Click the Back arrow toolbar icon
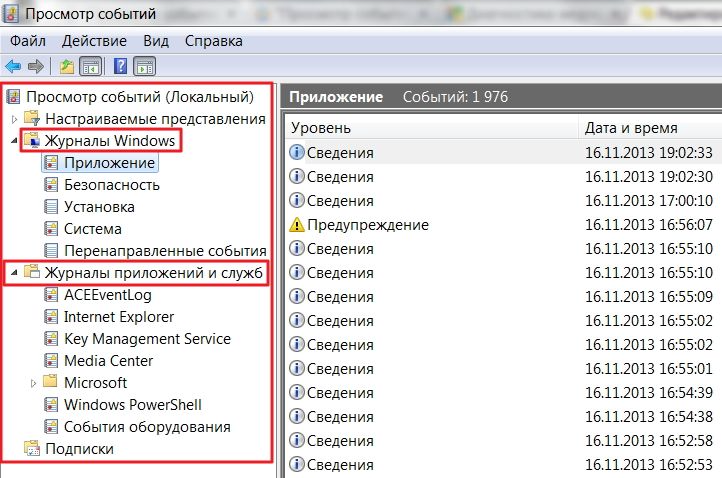This screenshot has width=722, height=478. click(x=13, y=67)
